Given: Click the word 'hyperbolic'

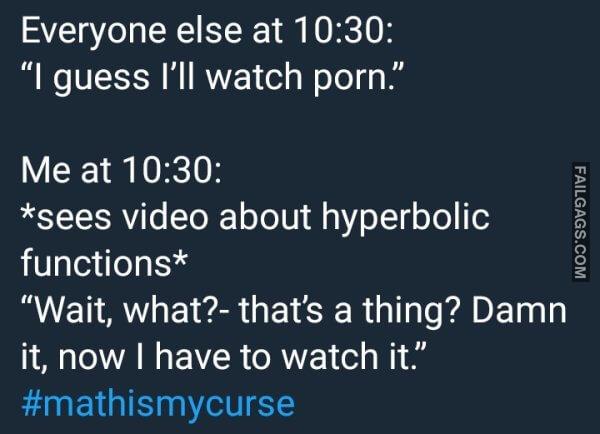Looking at the screenshot, I should pyautogui.click(x=405, y=219).
